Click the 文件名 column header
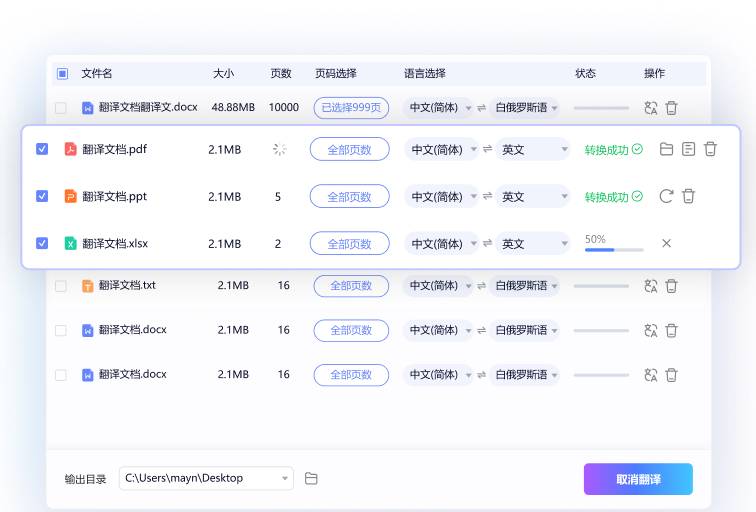The image size is (756, 512). click(96, 74)
